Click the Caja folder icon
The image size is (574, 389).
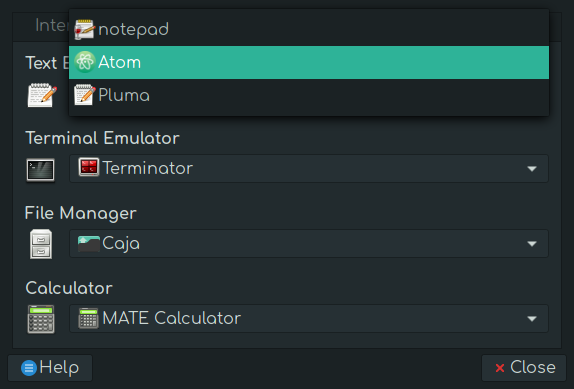[x=89, y=244]
